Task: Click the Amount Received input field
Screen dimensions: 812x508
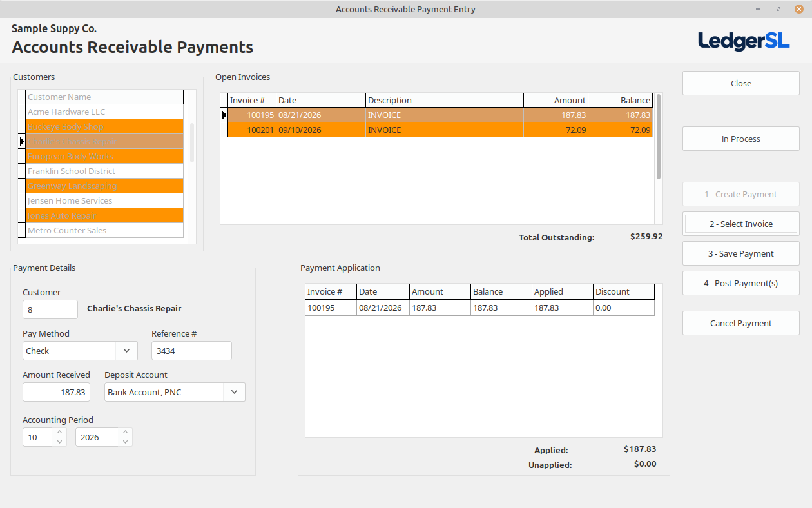Action: 56,392
